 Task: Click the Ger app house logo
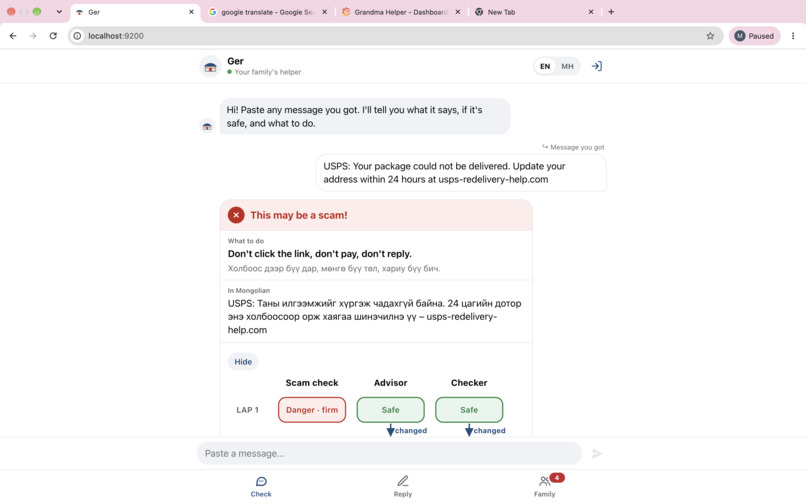point(210,66)
